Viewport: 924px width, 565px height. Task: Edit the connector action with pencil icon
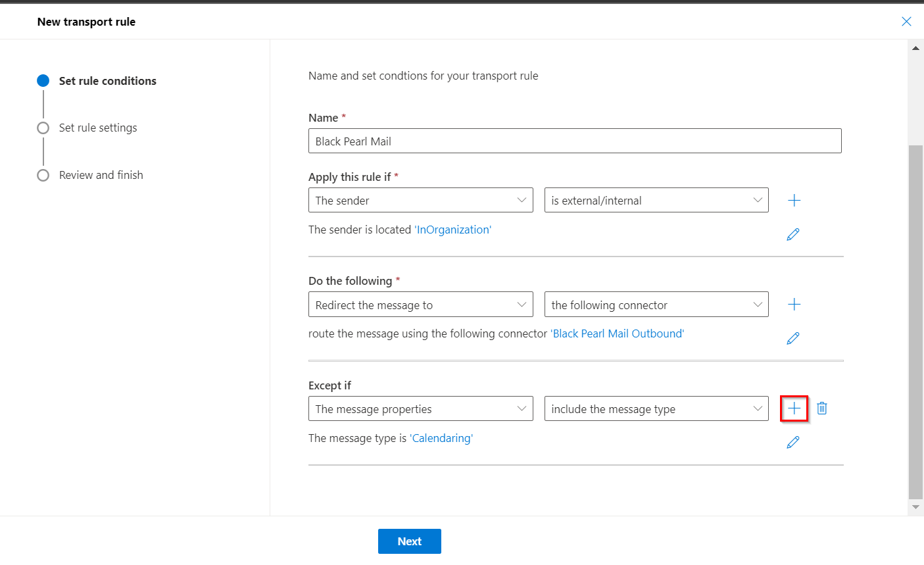[x=793, y=338]
